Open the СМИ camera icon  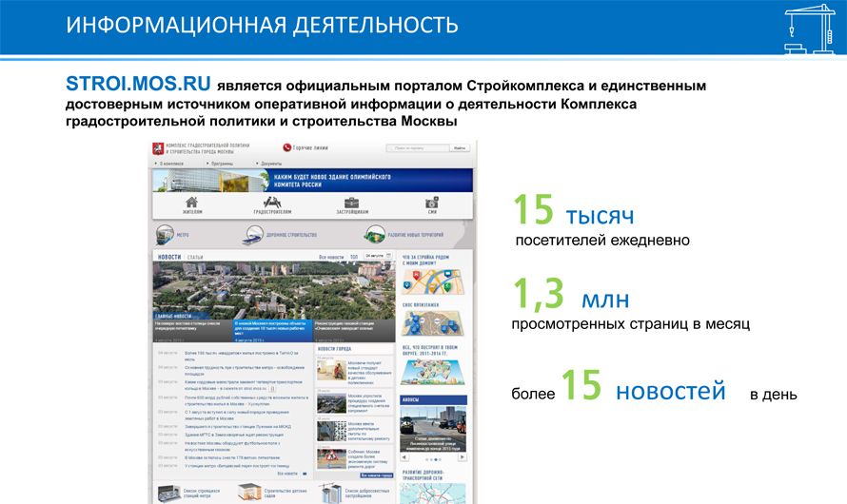(x=432, y=203)
